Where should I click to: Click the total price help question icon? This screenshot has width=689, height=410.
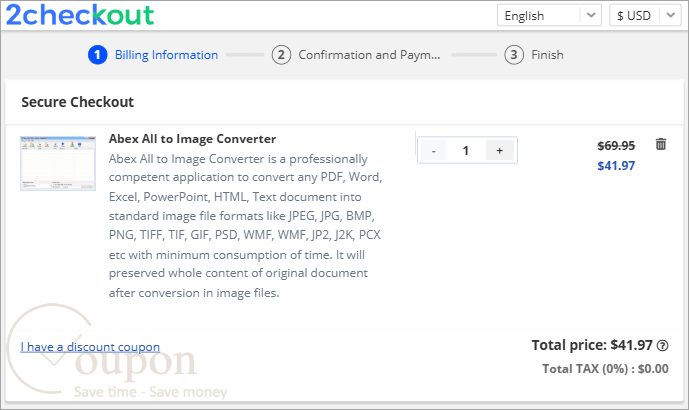[x=663, y=346]
